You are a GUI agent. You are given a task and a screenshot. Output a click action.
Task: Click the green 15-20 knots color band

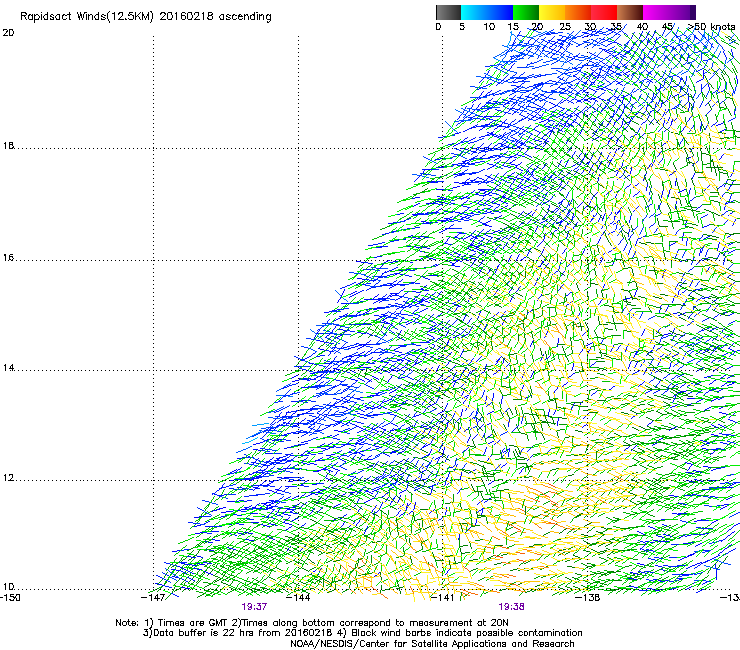[526, 12]
